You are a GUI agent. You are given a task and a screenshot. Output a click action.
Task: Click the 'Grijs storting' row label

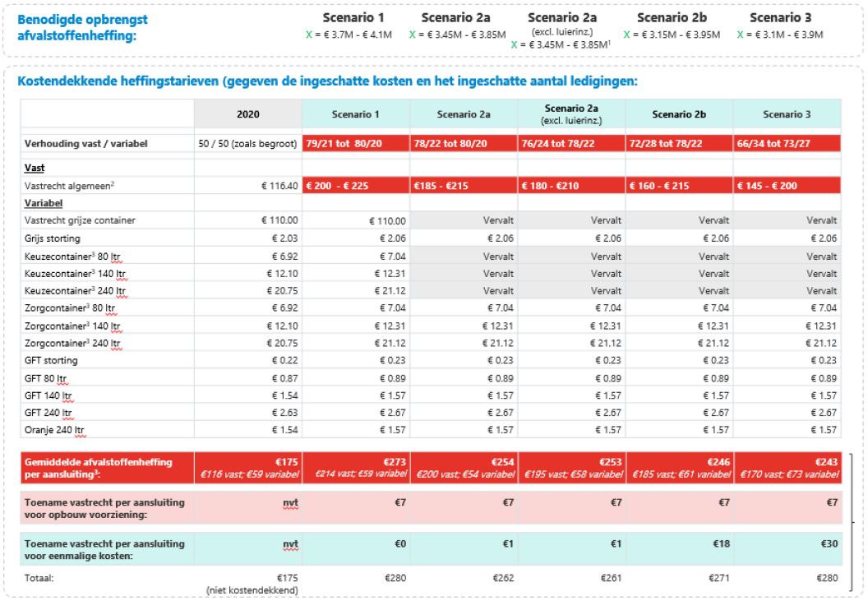pyautogui.click(x=54, y=238)
